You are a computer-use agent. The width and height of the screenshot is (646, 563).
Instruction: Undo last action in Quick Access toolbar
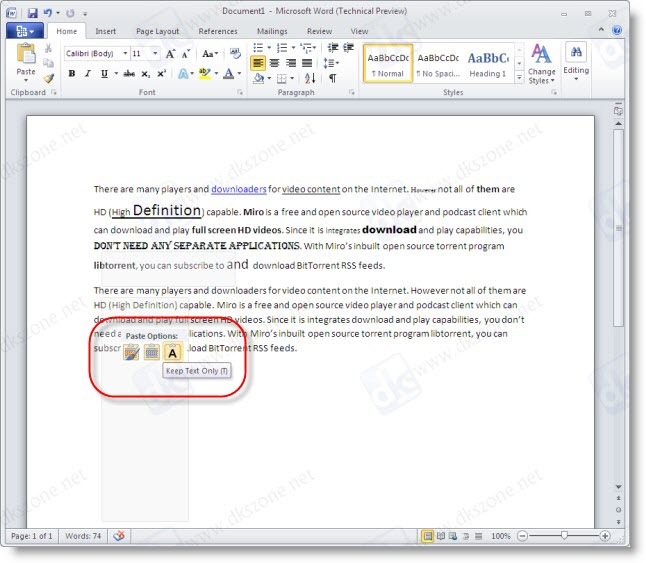(x=47, y=13)
